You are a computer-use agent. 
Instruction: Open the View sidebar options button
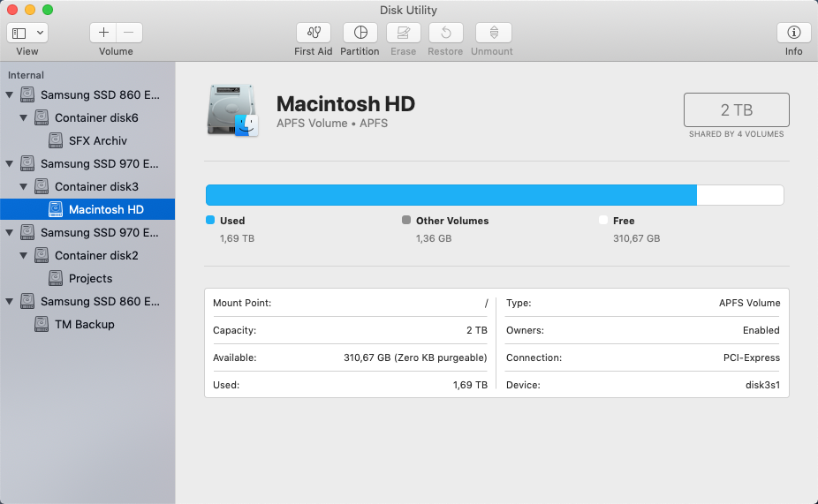pyautogui.click(x=27, y=33)
